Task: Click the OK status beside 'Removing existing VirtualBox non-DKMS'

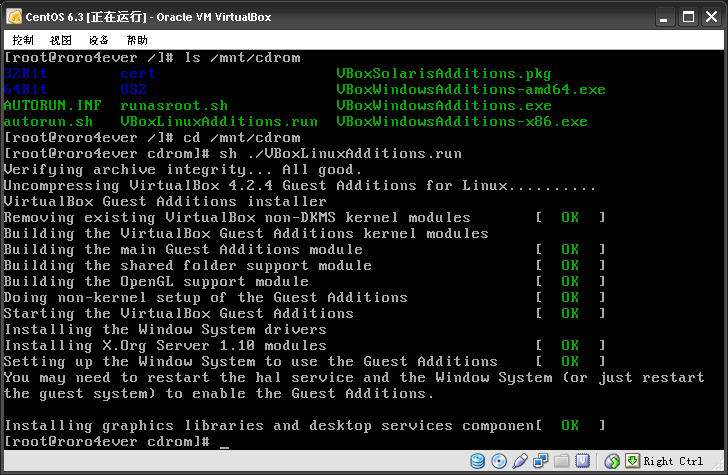Action: click(x=570, y=217)
